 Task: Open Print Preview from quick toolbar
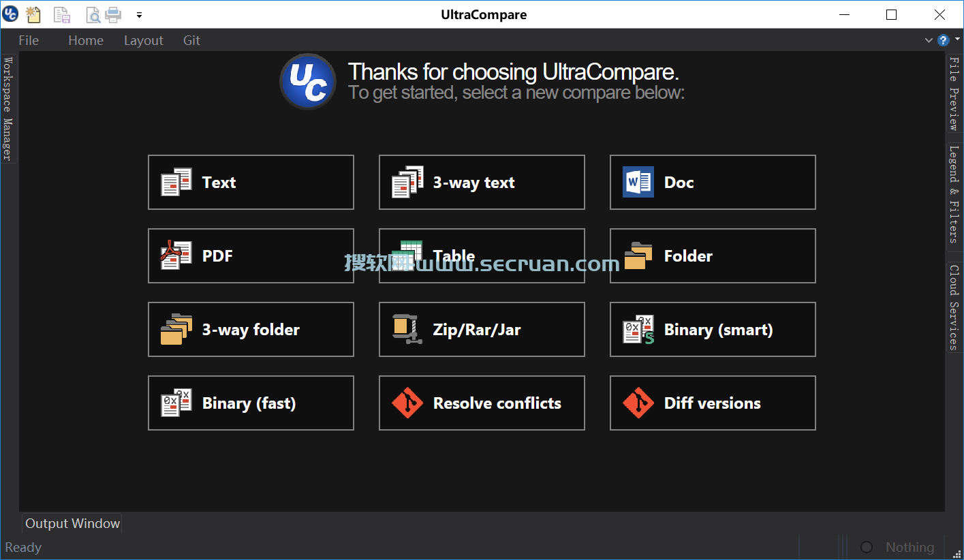coord(93,14)
